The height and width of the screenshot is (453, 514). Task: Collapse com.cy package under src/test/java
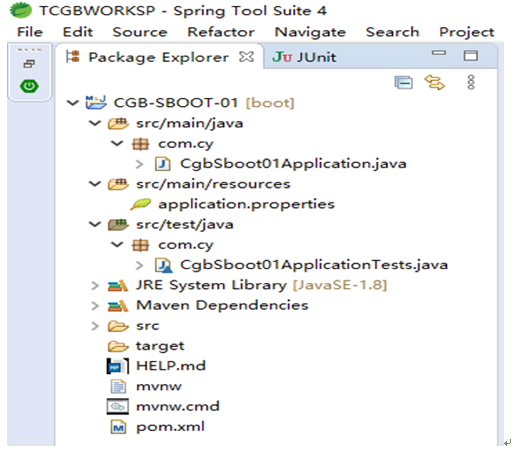(x=117, y=245)
